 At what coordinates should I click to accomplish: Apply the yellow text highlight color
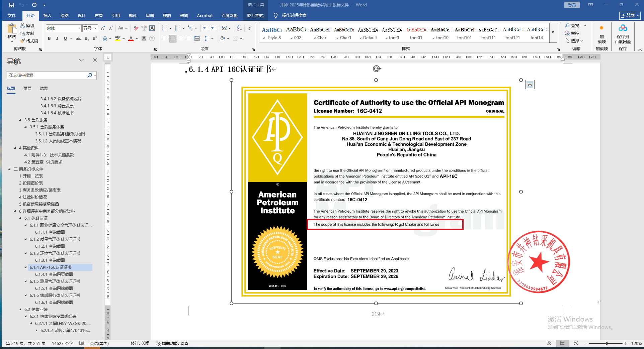click(118, 38)
